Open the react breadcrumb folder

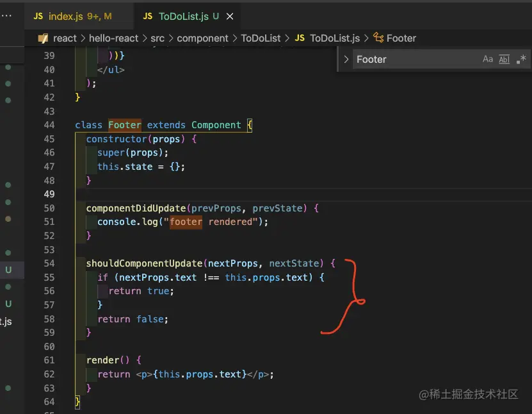click(x=65, y=38)
